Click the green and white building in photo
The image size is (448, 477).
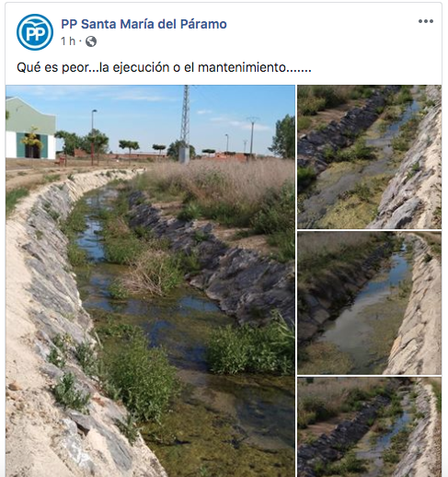coord(30,128)
